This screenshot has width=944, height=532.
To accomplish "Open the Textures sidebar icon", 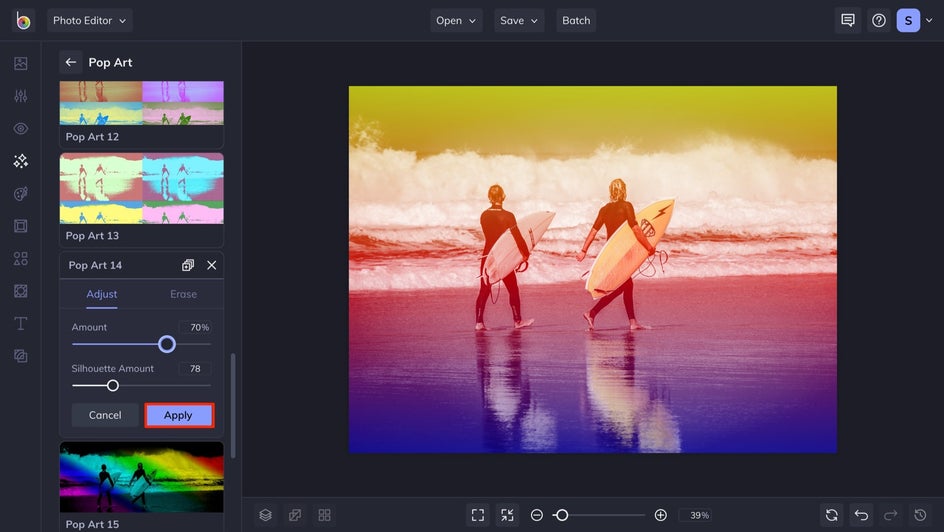I will tap(20, 356).
